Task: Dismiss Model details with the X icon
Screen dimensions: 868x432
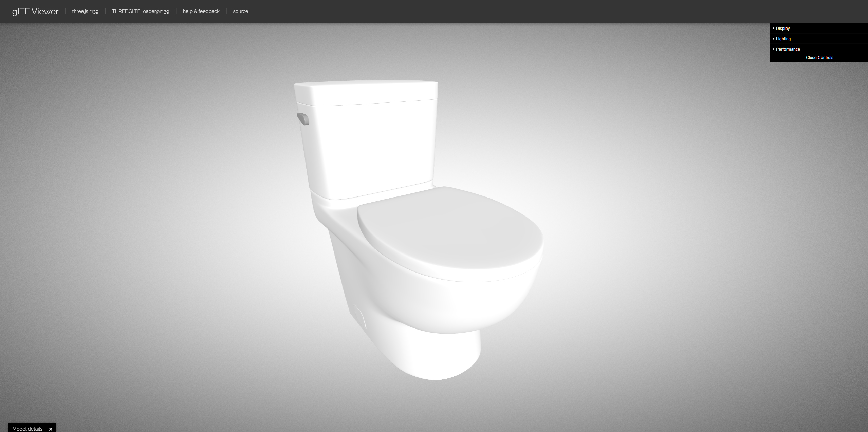Action: click(x=51, y=429)
